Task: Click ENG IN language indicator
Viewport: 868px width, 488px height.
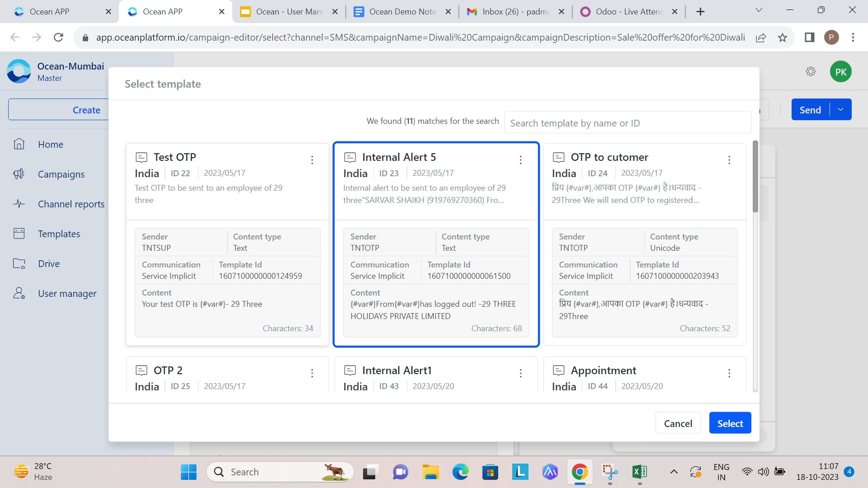Action: pyautogui.click(x=721, y=472)
